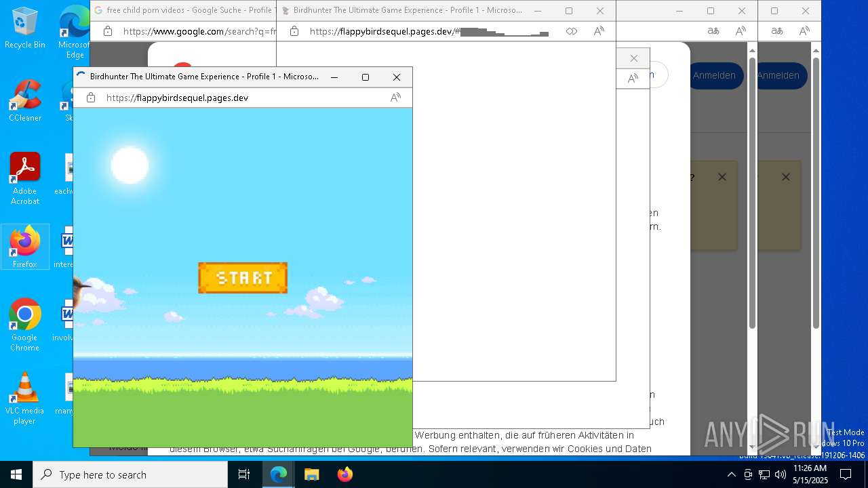This screenshot has height=488, width=868.
Task: Open the CCleaner desktop shortcut
Action: tap(25, 101)
